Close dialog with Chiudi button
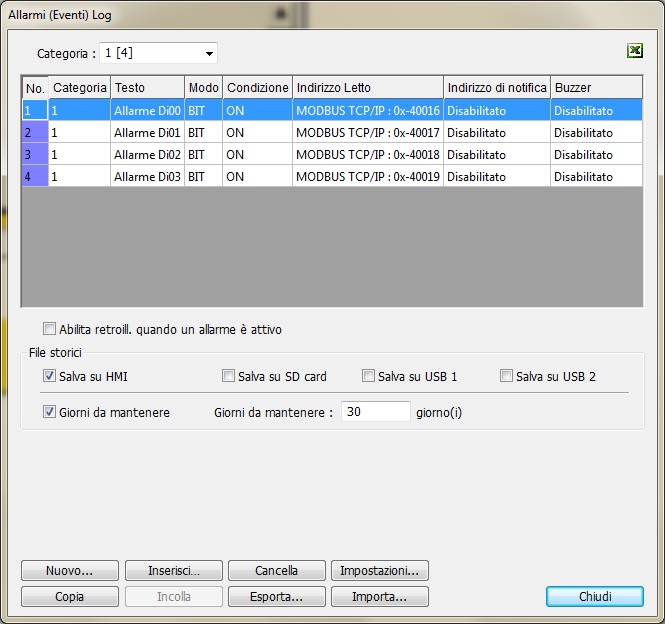The height and width of the screenshot is (624, 665). coord(595,596)
